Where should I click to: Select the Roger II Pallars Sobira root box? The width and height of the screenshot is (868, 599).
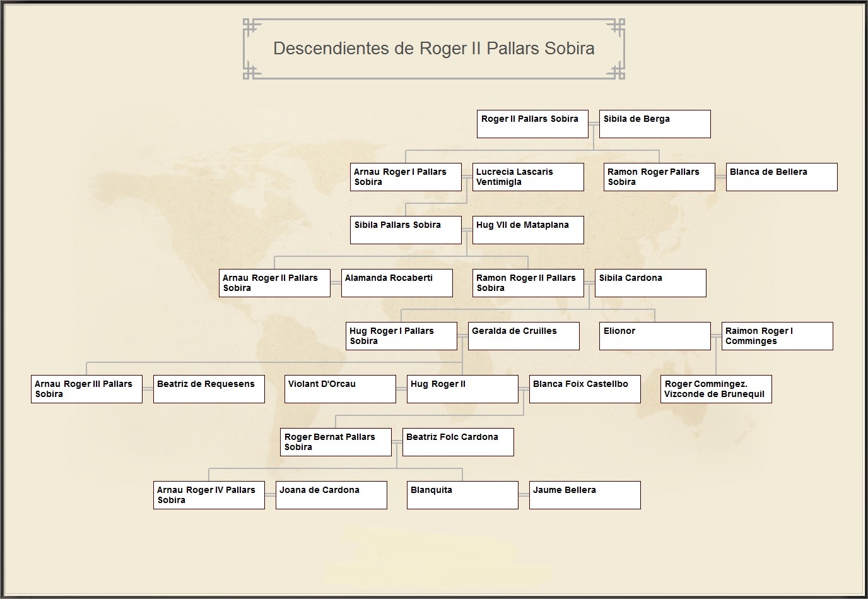(x=531, y=124)
